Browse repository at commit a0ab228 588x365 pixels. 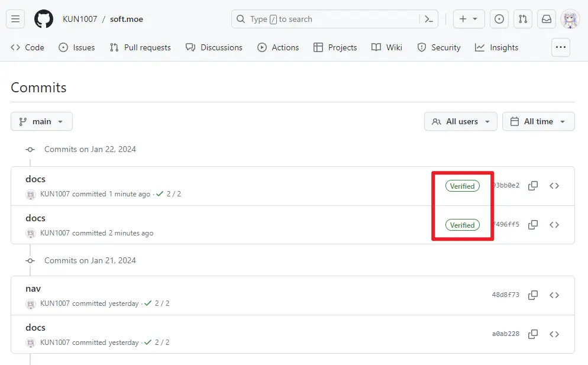click(x=554, y=334)
